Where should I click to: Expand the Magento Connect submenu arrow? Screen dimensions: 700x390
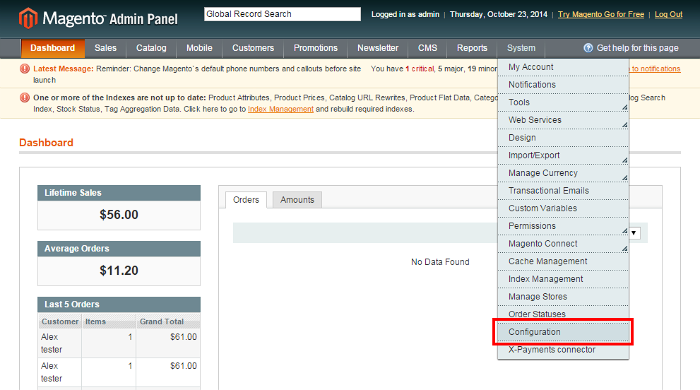point(625,249)
